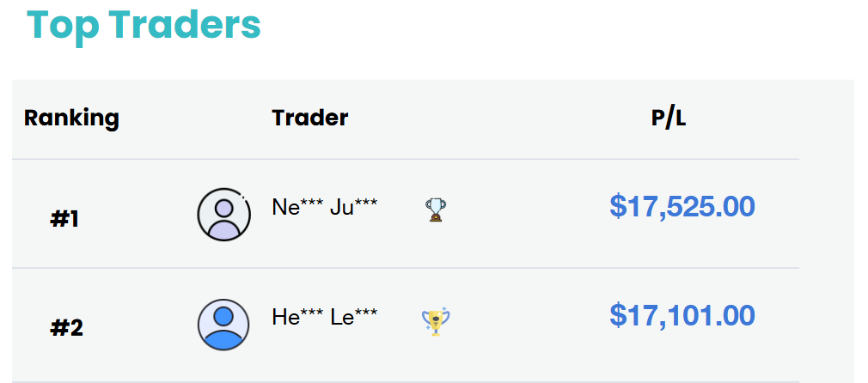Open trader name Ne*** Ju***
The image size is (868, 383).
click(x=325, y=207)
